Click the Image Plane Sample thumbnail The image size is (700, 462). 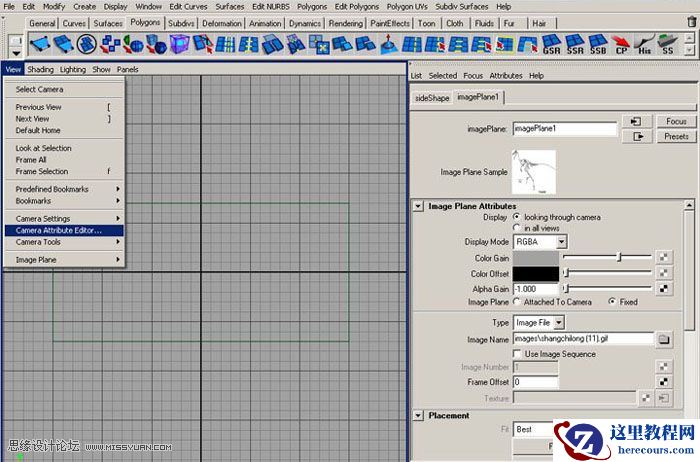(x=533, y=172)
